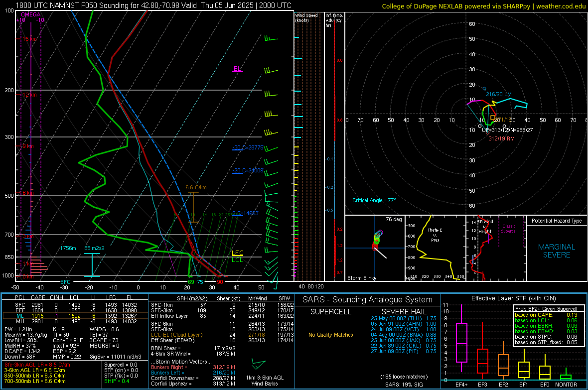Click the 'Classic Supercell' label
The width and height of the screenshot is (588, 390).
tap(509, 229)
